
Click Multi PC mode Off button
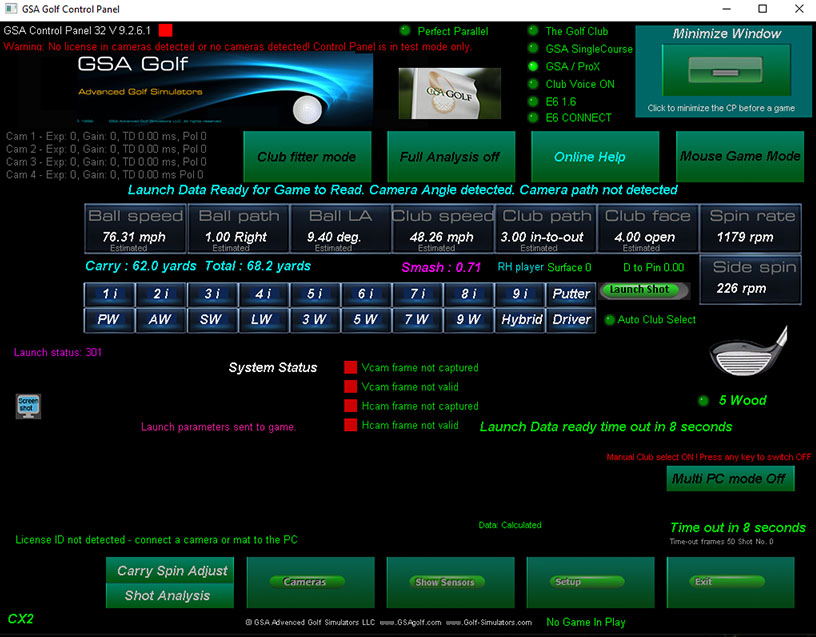(x=730, y=478)
